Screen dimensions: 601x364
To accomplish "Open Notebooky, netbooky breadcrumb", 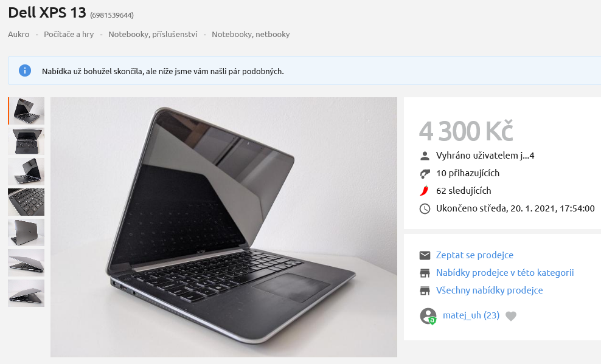I will click(x=251, y=35).
